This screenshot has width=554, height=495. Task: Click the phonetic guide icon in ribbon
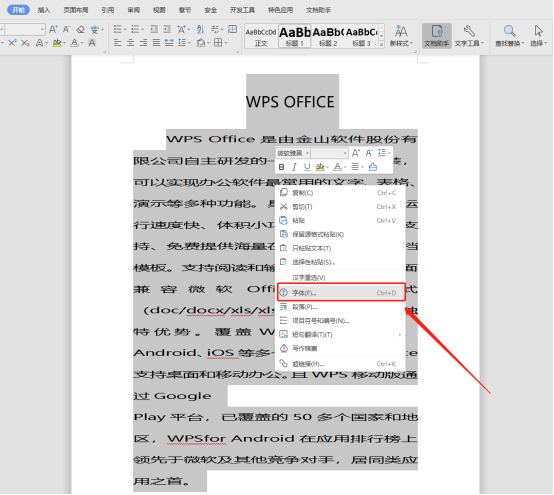click(x=95, y=29)
